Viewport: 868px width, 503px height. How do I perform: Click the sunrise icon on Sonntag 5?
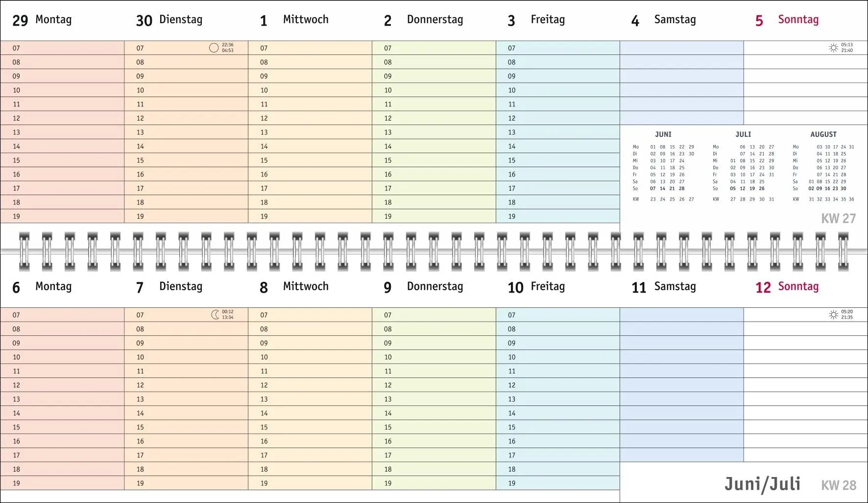833,48
